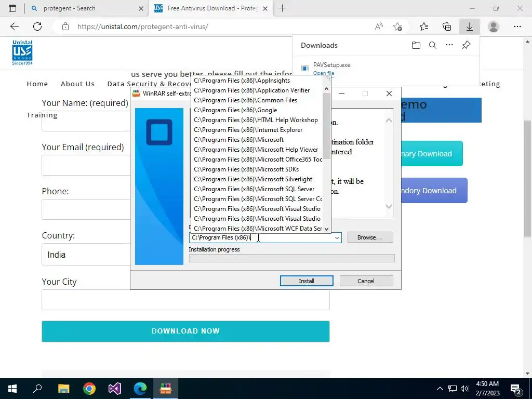
Task: Click the Secondary Download button
Action: coord(434,191)
